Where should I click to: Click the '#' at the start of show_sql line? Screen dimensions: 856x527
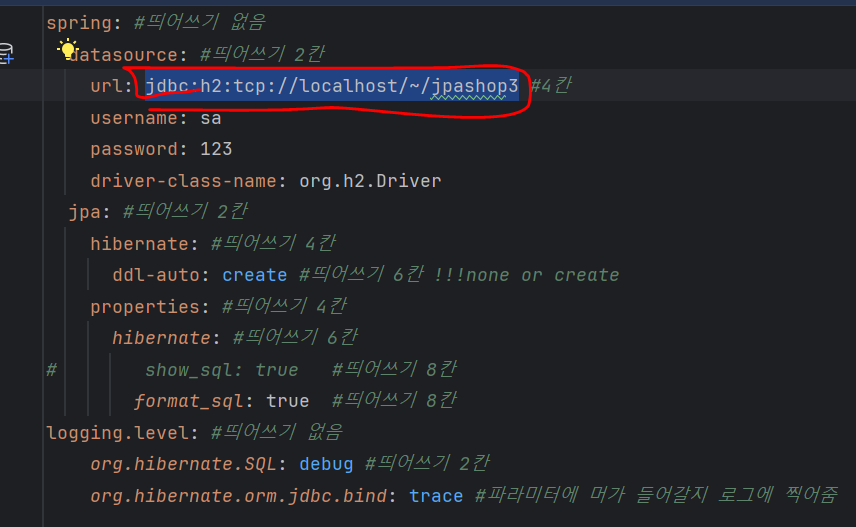point(51,370)
